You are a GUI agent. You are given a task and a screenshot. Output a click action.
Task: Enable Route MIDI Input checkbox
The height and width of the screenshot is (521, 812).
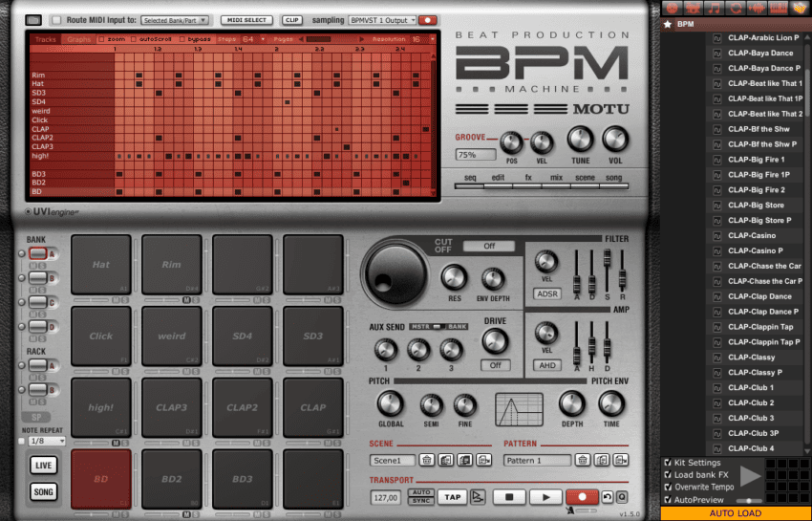(x=56, y=19)
